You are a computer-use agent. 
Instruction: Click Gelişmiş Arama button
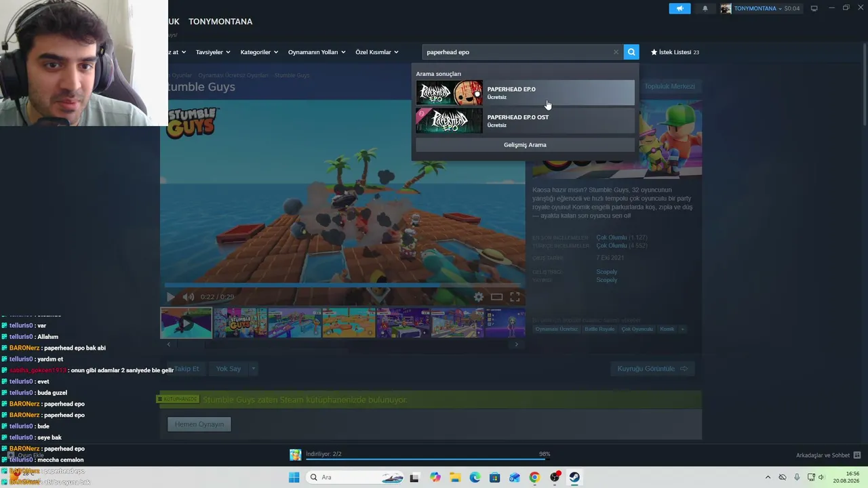click(x=525, y=145)
